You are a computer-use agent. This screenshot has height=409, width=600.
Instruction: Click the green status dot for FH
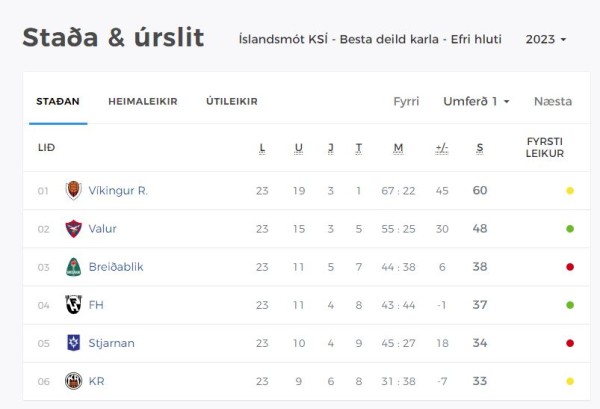click(x=570, y=305)
